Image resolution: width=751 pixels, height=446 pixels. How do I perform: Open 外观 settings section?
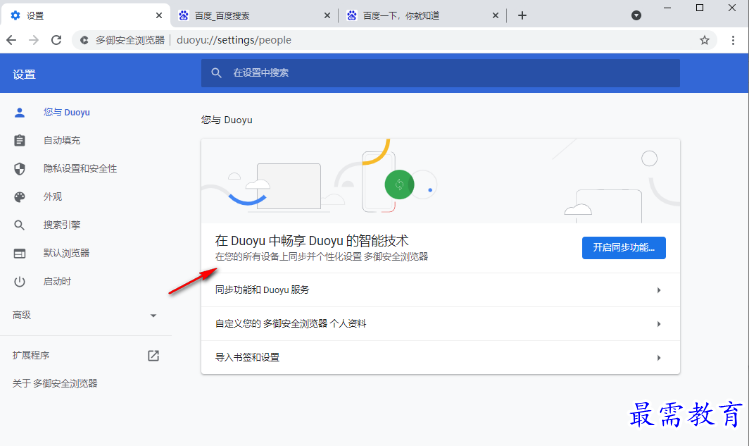coord(53,197)
